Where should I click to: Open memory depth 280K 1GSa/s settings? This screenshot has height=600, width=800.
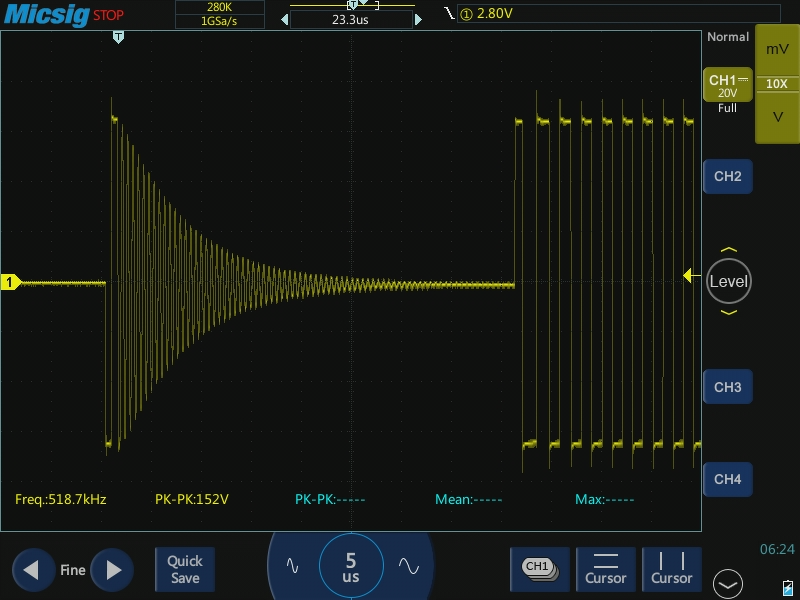[220, 14]
